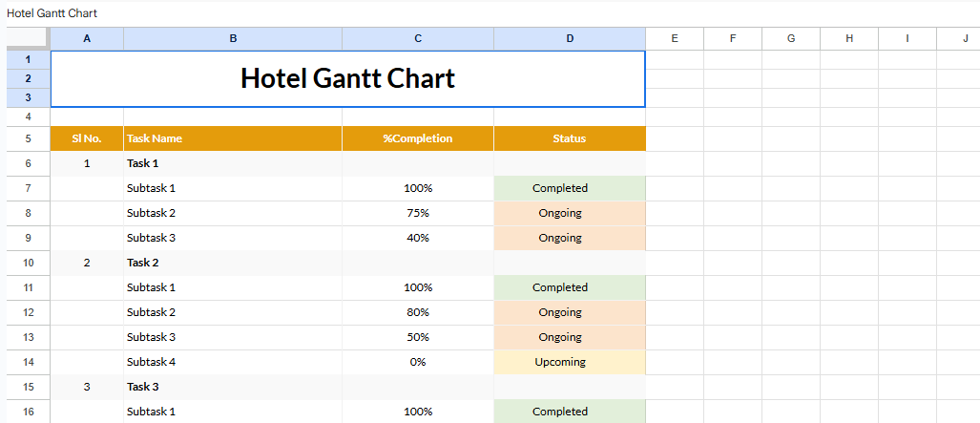Click the Hotel Gantt Chart title cell
Image resolution: width=980 pixels, height=423 pixels.
click(x=347, y=78)
